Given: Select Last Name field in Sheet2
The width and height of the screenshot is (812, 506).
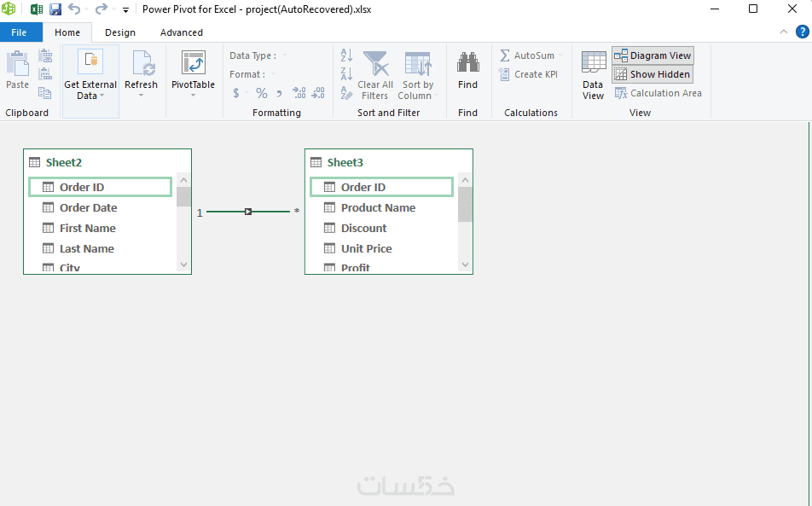Looking at the screenshot, I should click(x=100, y=248).
